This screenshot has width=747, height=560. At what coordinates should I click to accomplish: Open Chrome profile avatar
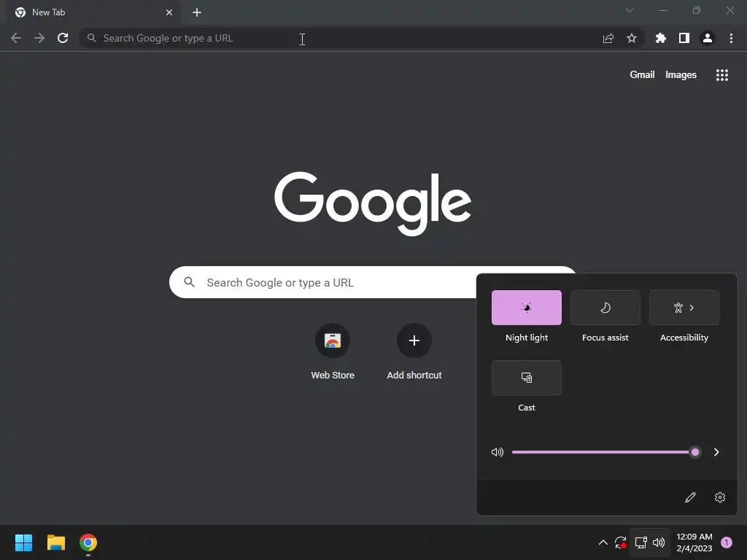point(708,38)
